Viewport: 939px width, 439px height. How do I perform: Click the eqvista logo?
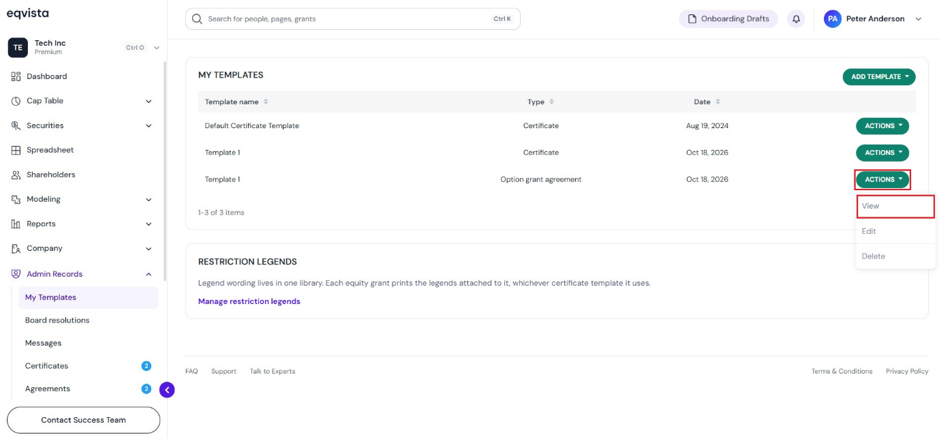28,13
